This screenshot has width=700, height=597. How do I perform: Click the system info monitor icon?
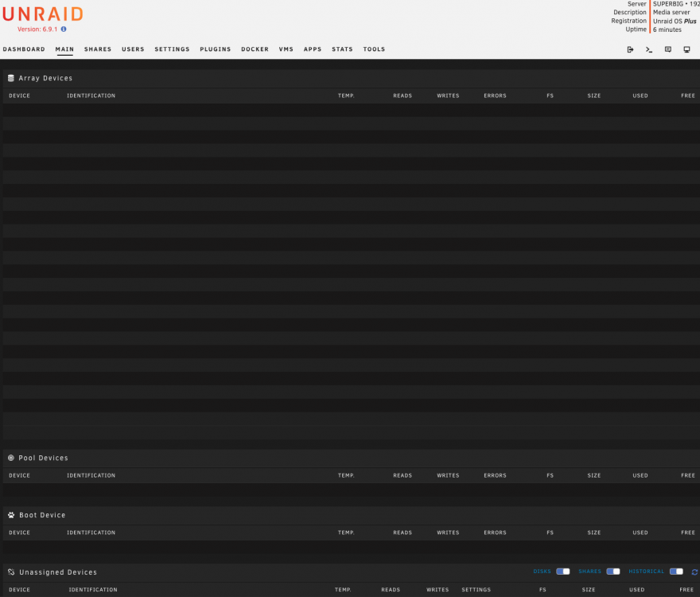(686, 49)
